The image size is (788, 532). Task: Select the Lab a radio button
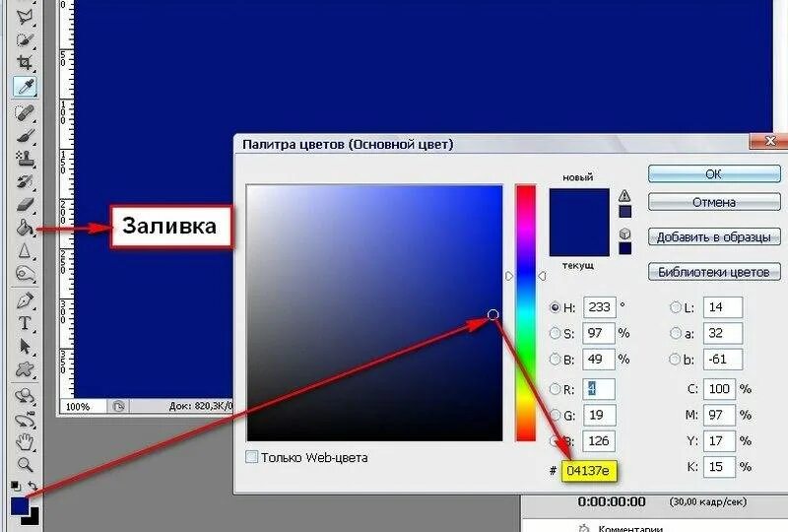click(x=675, y=333)
